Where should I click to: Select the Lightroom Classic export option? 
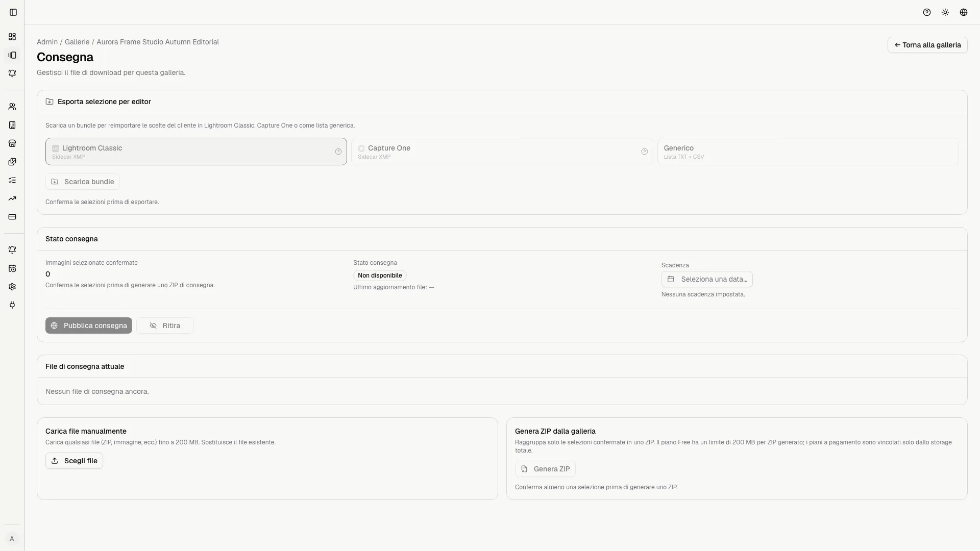pos(196,152)
